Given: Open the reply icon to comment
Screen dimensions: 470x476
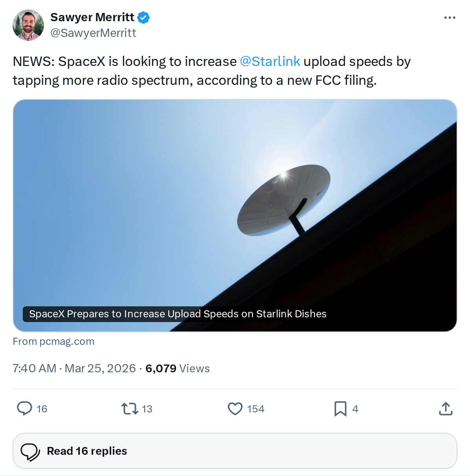Looking at the screenshot, I should click(24, 409).
